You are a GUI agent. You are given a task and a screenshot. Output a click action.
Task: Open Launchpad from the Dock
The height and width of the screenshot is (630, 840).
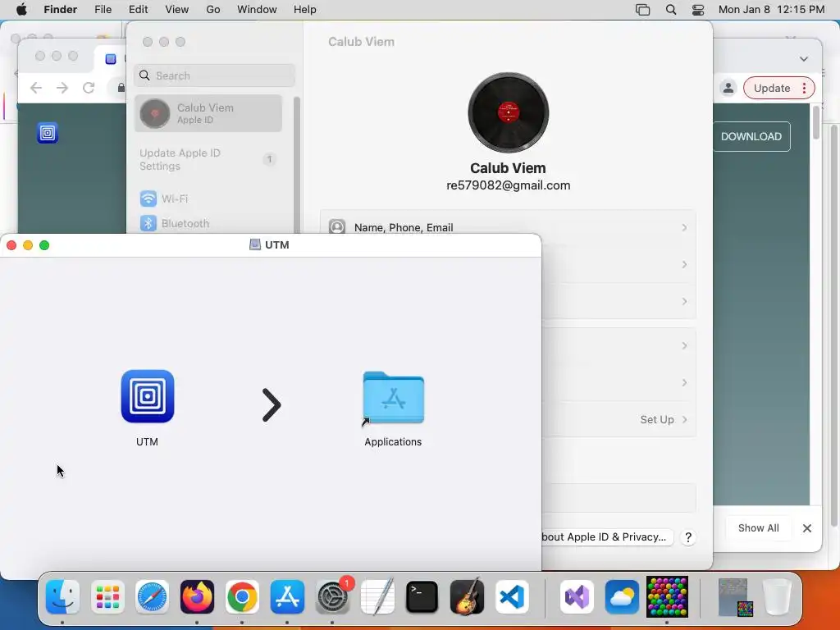click(107, 597)
